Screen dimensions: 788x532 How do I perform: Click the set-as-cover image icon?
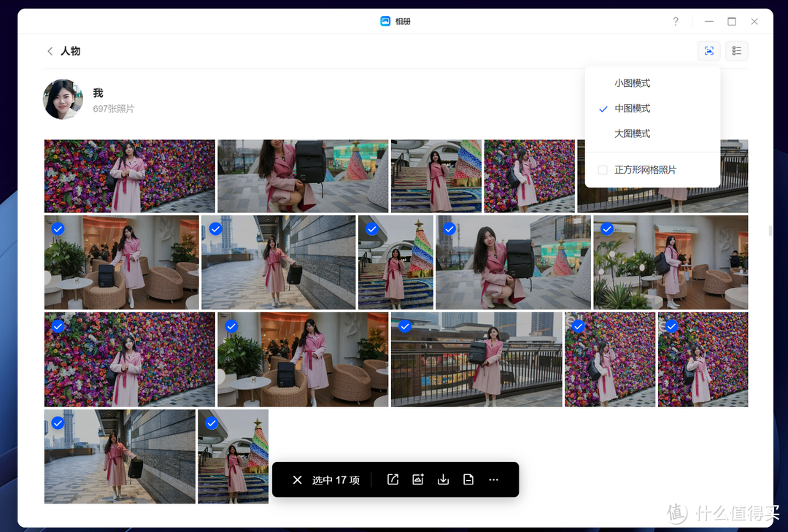417,479
